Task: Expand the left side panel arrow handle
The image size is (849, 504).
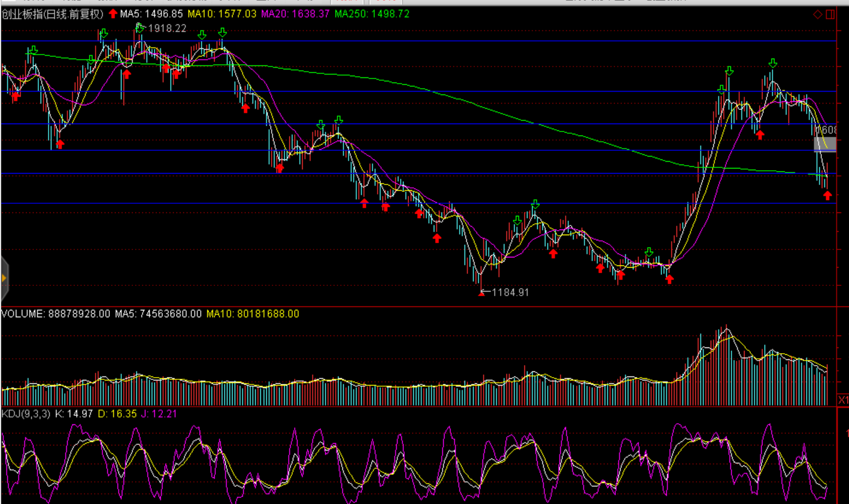Action: (x=4, y=278)
